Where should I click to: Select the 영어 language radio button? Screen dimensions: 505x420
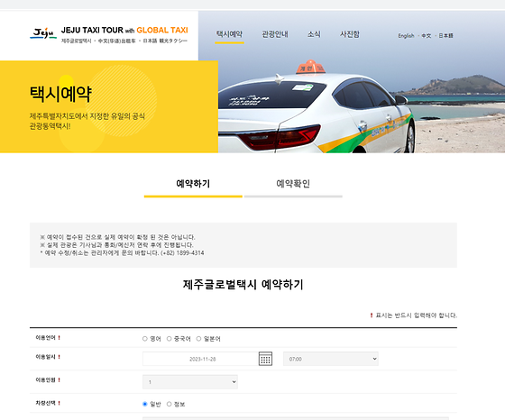(x=145, y=339)
